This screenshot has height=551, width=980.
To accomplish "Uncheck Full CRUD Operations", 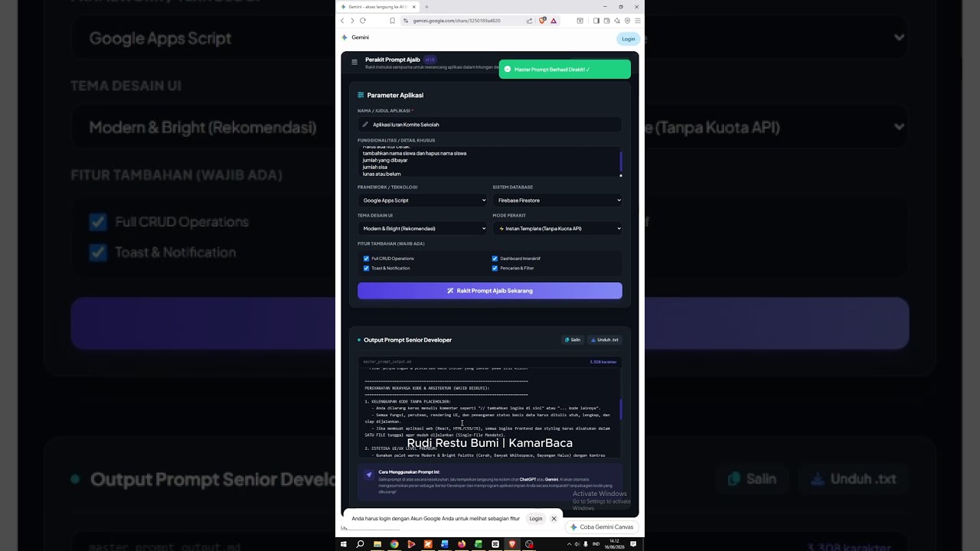I will pos(367,259).
